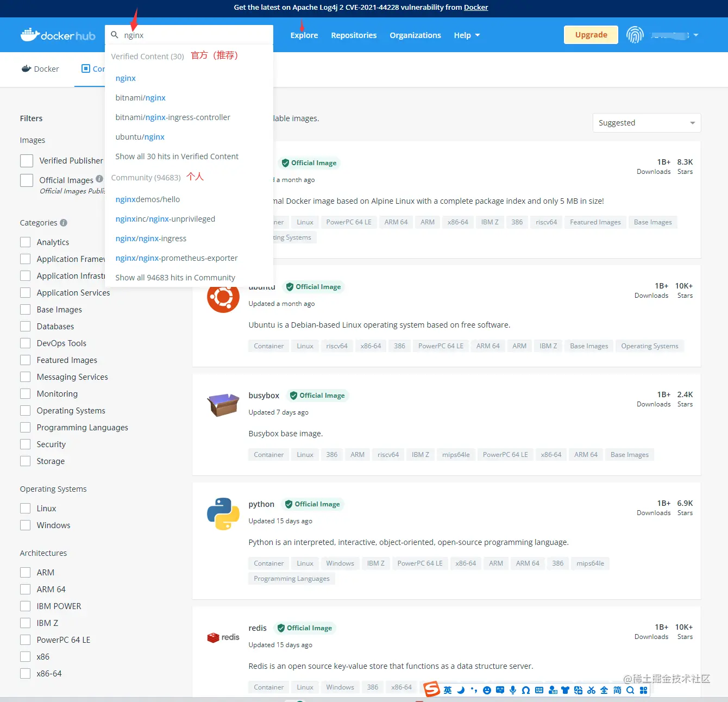The width and height of the screenshot is (728, 702).
Task: Click the Python logo
Action: [x=223, y=514]
